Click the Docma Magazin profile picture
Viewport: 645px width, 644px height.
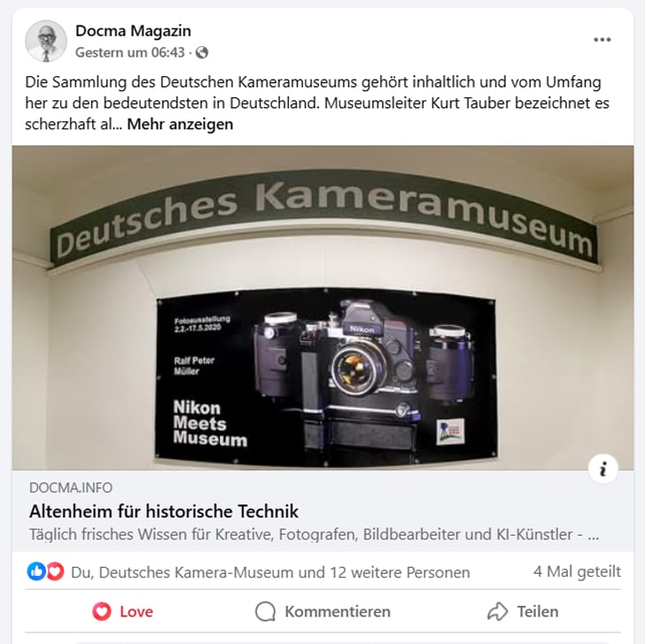(x=46, y=41)
